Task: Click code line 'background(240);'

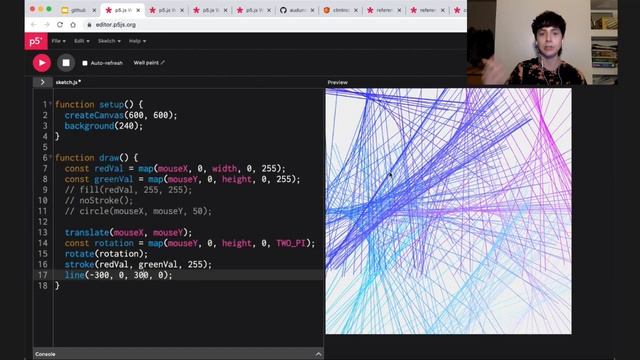Action: click(x=104, y=126)
